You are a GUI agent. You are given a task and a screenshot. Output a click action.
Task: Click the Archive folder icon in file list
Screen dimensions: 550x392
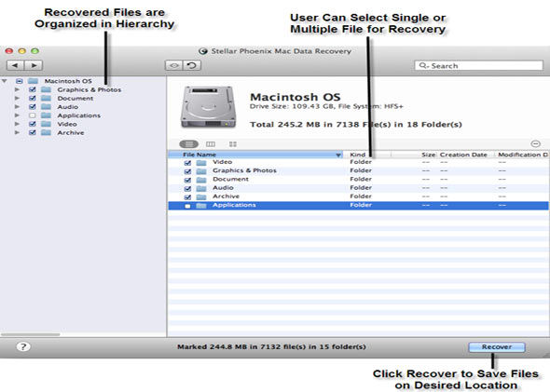pos(201,196)
